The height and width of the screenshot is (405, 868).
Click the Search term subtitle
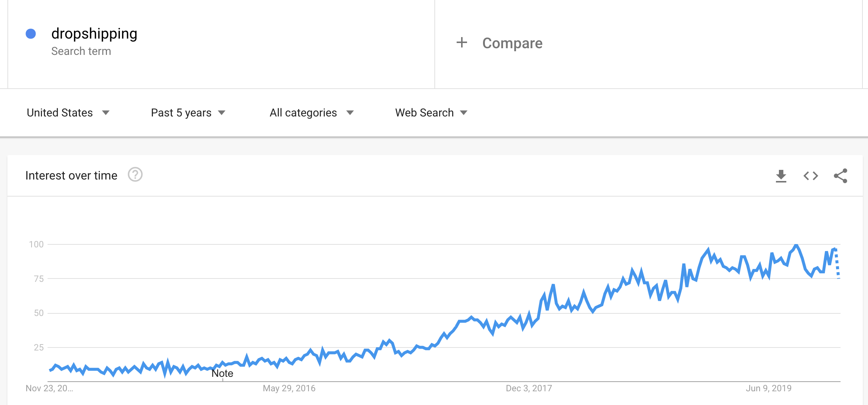tap(81, 51)
